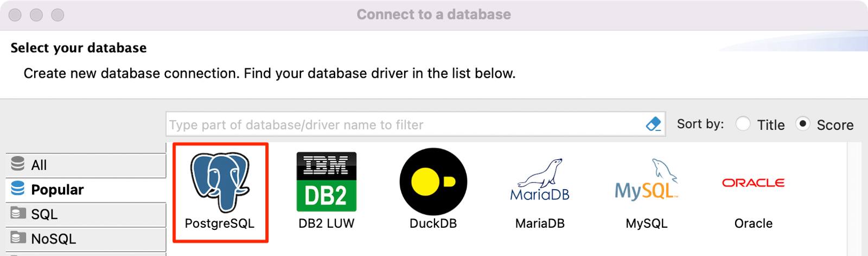
Task: Show All database drivers
Action: pos(39,165)
